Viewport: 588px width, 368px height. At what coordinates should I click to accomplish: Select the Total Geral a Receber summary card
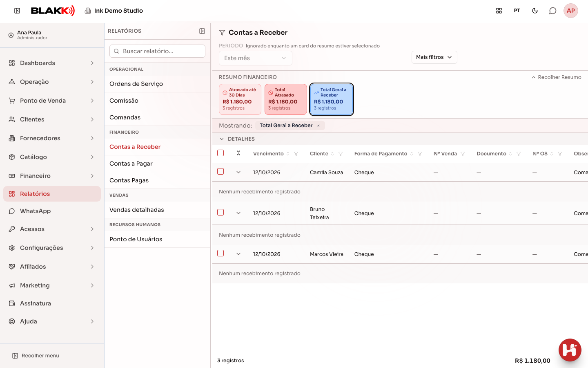(332, 99)
